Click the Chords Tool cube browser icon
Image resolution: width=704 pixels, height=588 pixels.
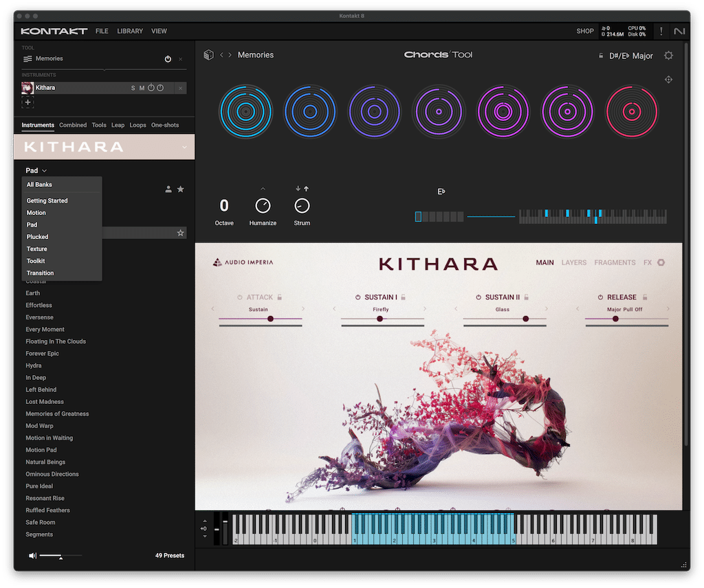coord(209,55)
